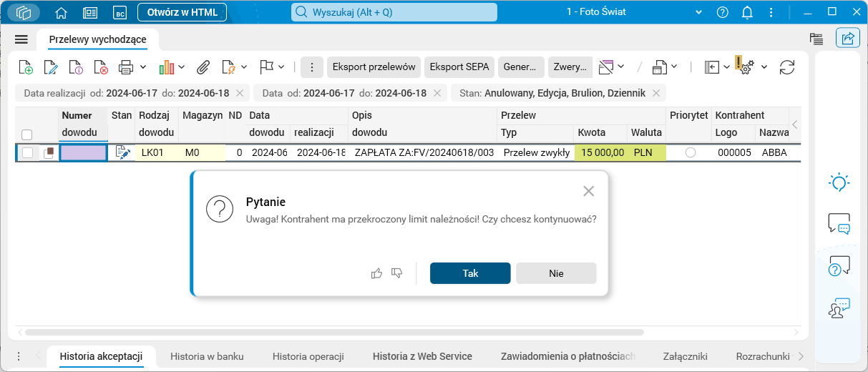Focus the Wyszukaj search field

click(394, 12)
